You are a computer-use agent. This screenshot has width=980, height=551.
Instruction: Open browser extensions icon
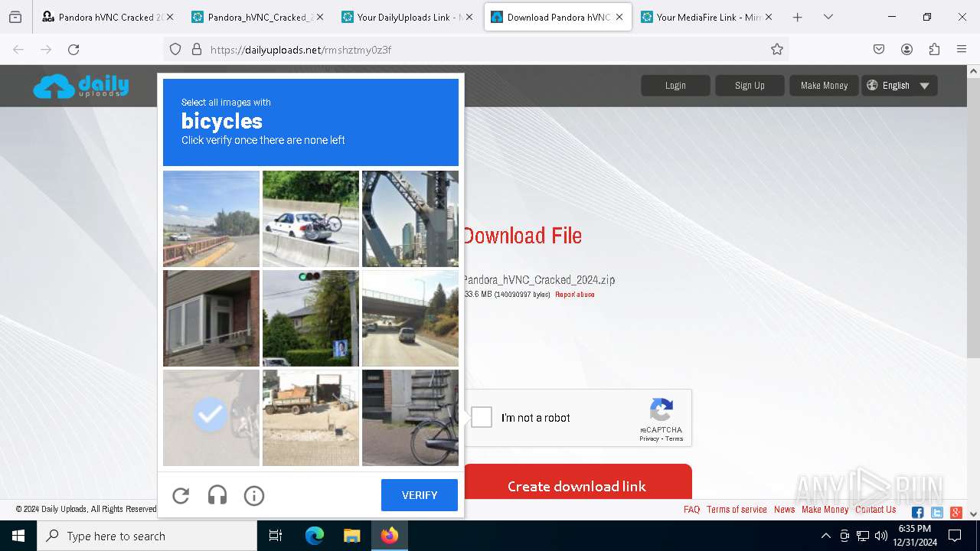[934, 50]
